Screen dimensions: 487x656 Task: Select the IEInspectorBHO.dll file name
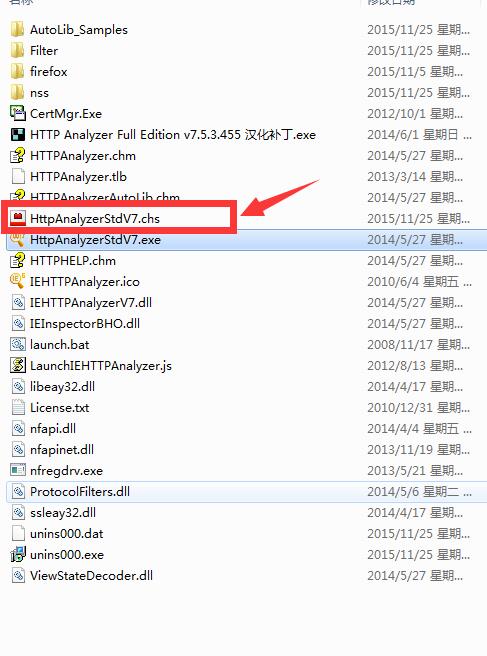pos(85,324)
